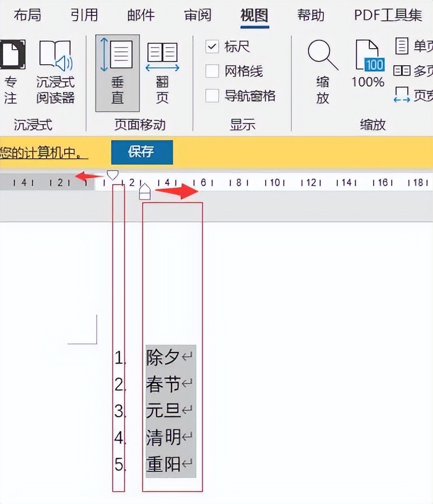
Task: Select Vertical (垂直) page movement
Action: click(118, 73)
